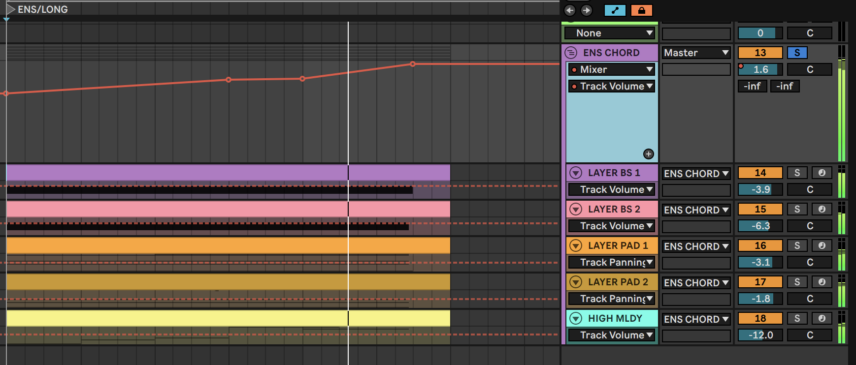Solo the LAYER PAD 2 track
Screen dimensions: 856x365
(x=797, y=282)
